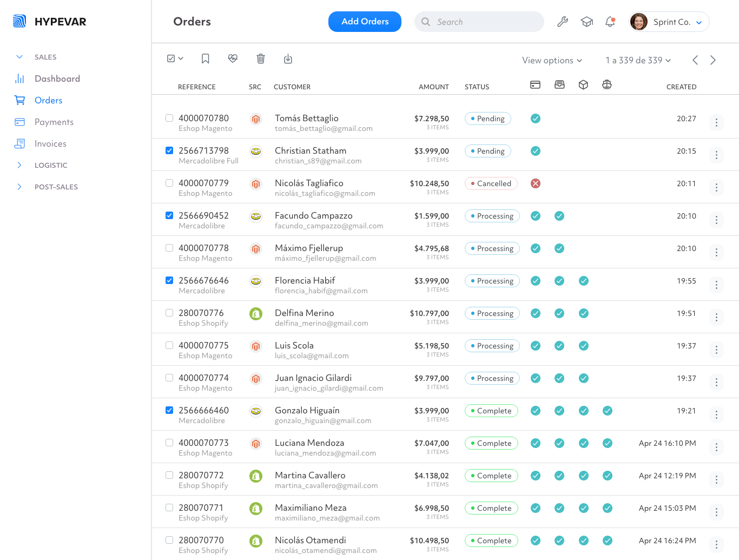Check the box for order 4000070780
The height and width of the screenshot is (560, 739).
[x=169, y=118]
